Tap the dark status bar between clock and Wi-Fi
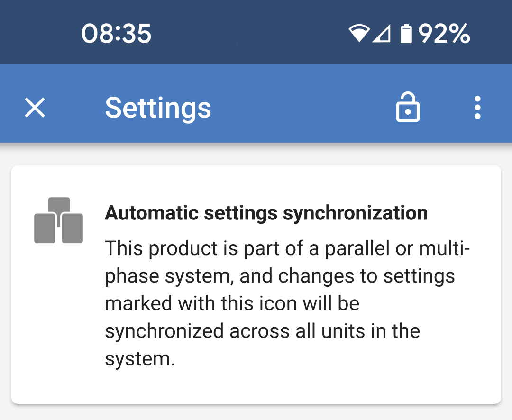 tap(247, 34)
